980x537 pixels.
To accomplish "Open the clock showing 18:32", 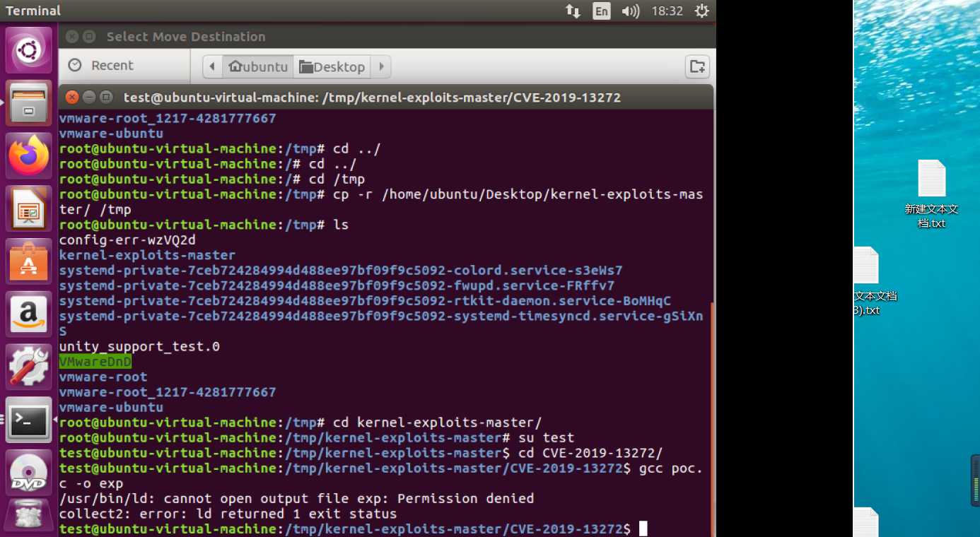I will (667, 11).
